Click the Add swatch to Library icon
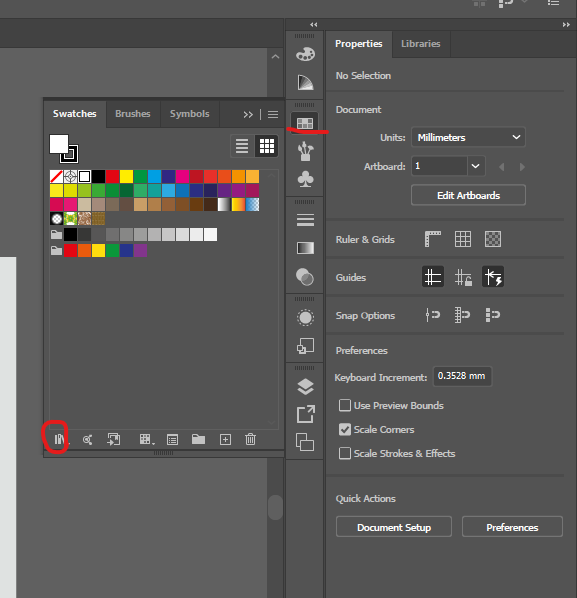The width and height of the screenshot is (577, 598). 87,440
